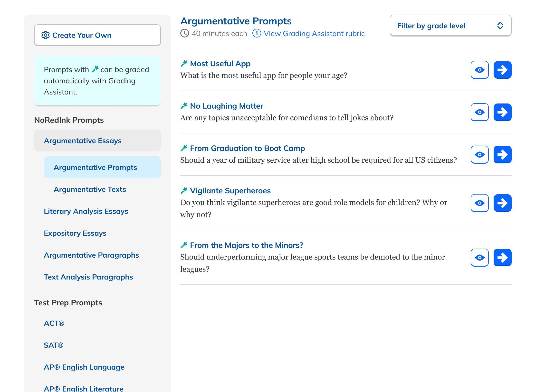Preview the Vigilante Superheroes prompt
The width and height of the screenshot is (536, 392).
(x=479, y=203)
